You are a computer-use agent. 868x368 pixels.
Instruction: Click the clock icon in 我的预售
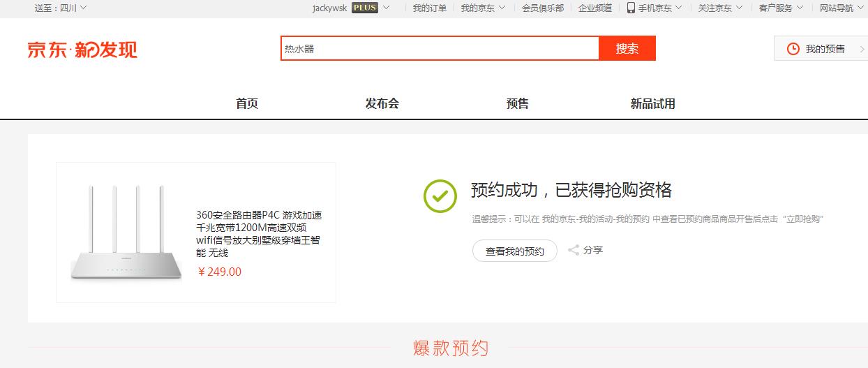(793, 49)
